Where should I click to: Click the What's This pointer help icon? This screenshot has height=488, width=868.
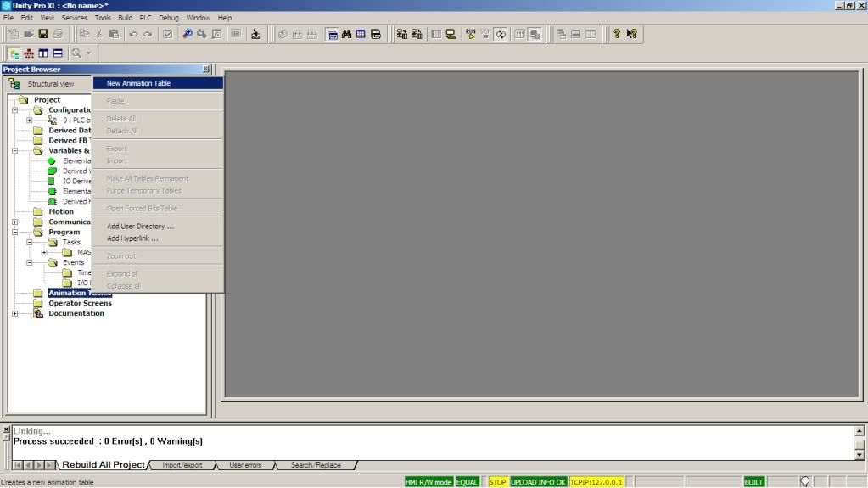coord(631,34)
